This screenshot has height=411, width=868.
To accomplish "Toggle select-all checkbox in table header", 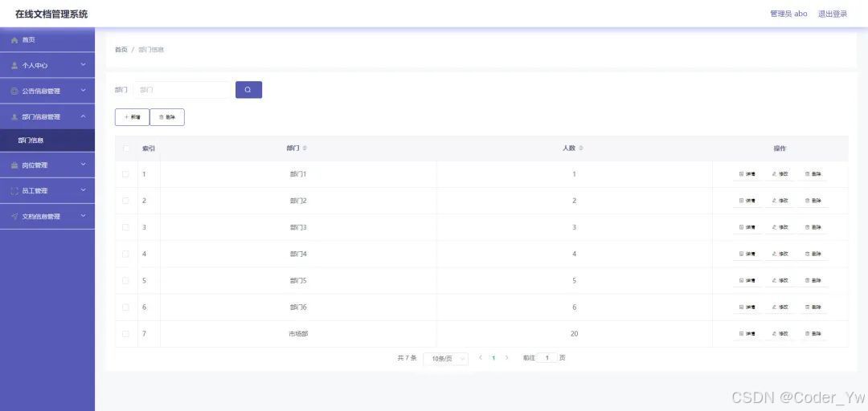I will 125,149.
